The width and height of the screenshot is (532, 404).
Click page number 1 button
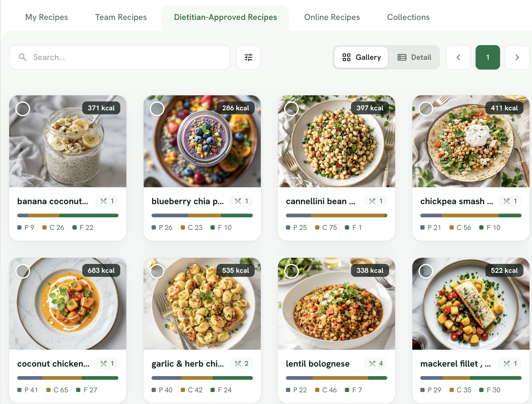[x=488, y=57]
